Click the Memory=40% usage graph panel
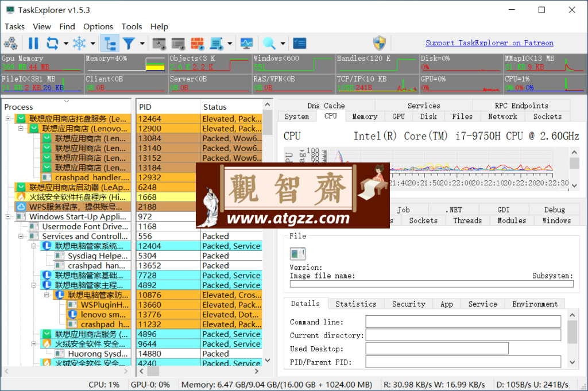 [126, 63]
